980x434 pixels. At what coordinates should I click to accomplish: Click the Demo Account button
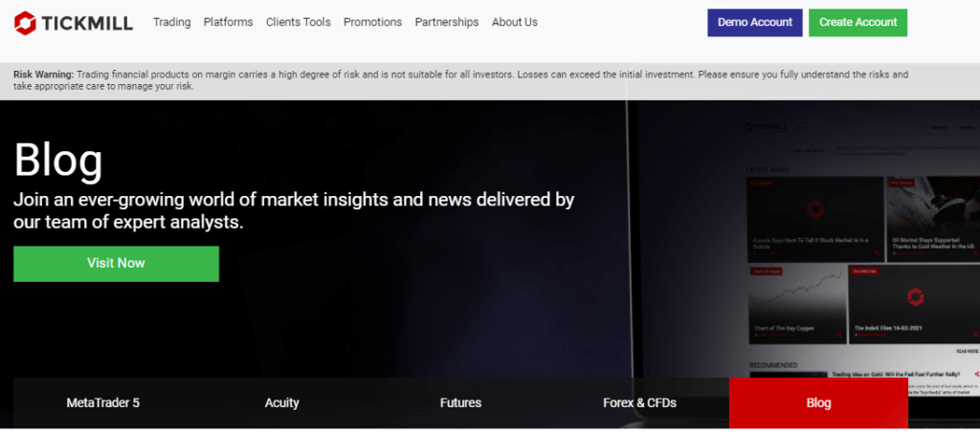[755, 23]
